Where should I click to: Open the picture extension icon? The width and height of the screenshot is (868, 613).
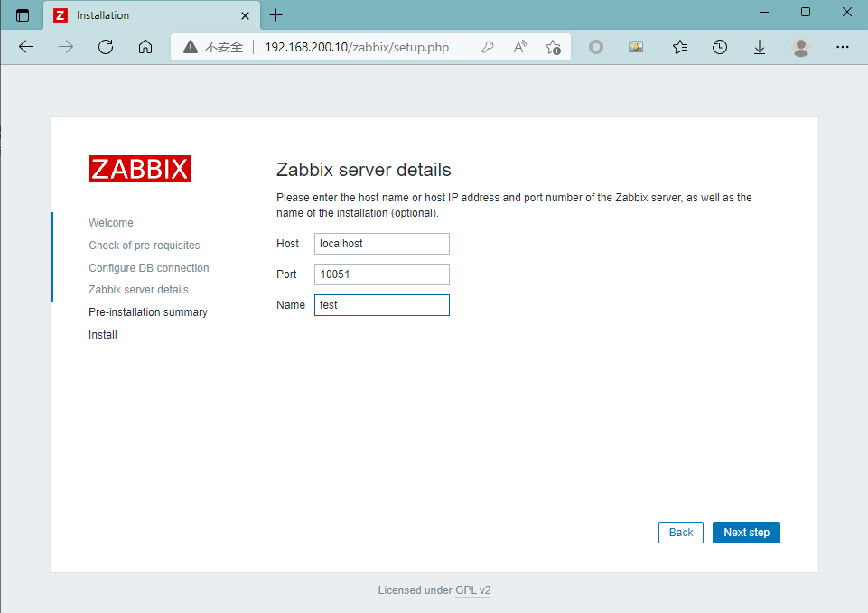[636, 47]
